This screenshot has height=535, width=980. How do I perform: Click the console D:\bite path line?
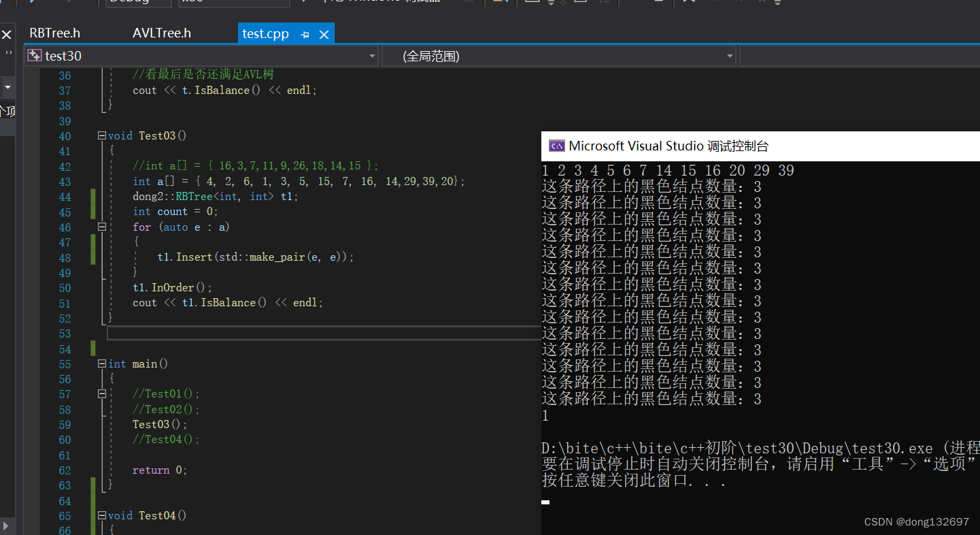point(760,448)
